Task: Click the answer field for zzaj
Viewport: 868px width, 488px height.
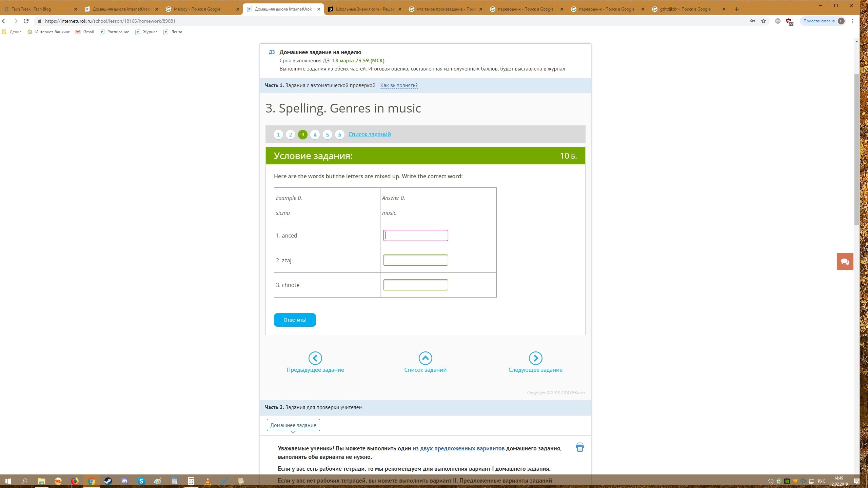Action: click(415, 260)
